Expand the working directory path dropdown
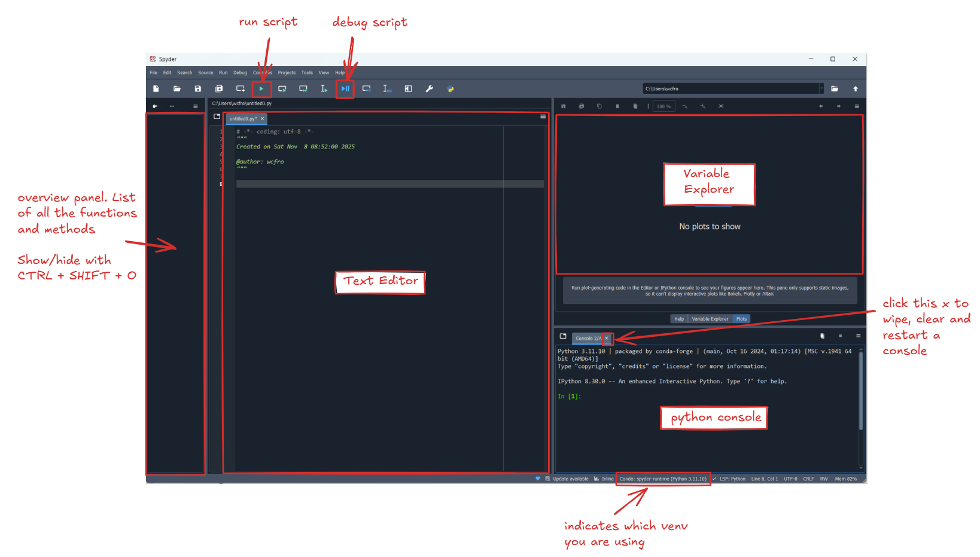This screenshot has height=557, width=980. tap(821, 89)
